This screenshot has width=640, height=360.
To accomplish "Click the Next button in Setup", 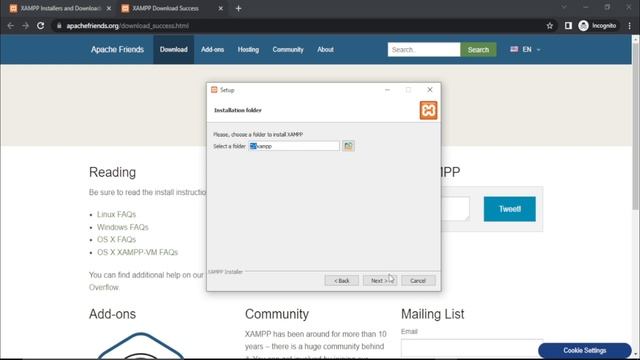I will 380,280.
